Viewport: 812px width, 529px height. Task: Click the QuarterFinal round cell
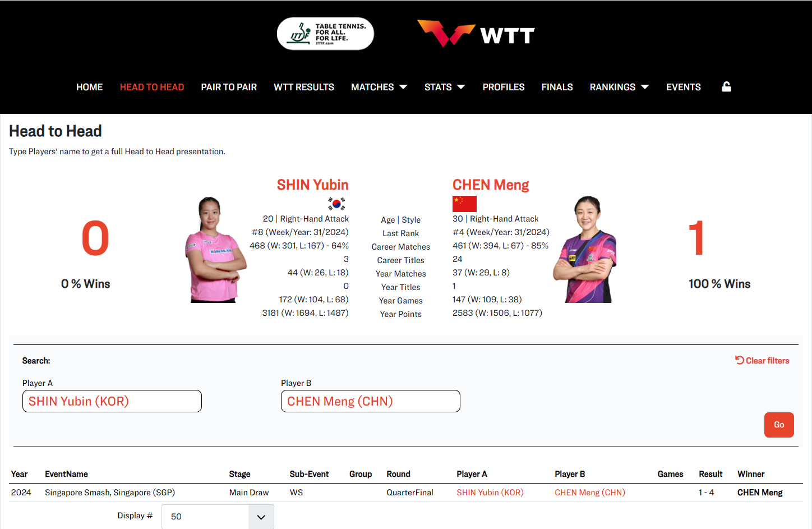click(410, 493)
